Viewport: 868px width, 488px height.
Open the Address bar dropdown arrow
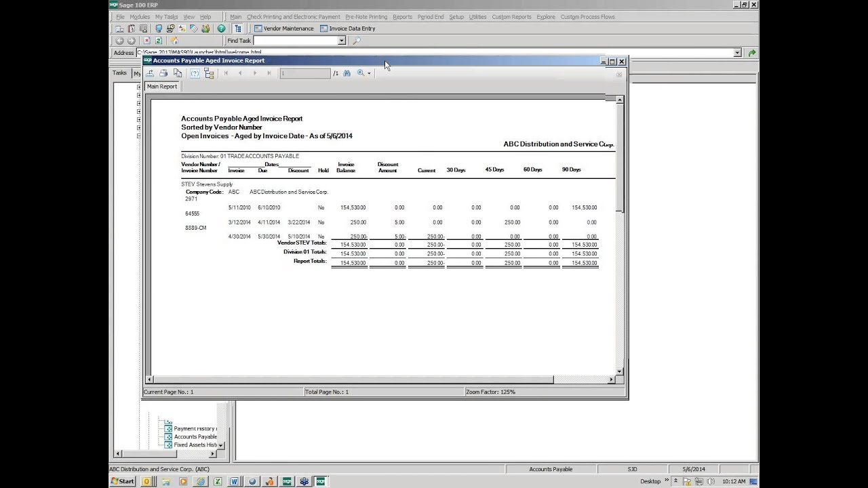pos(737,53)
